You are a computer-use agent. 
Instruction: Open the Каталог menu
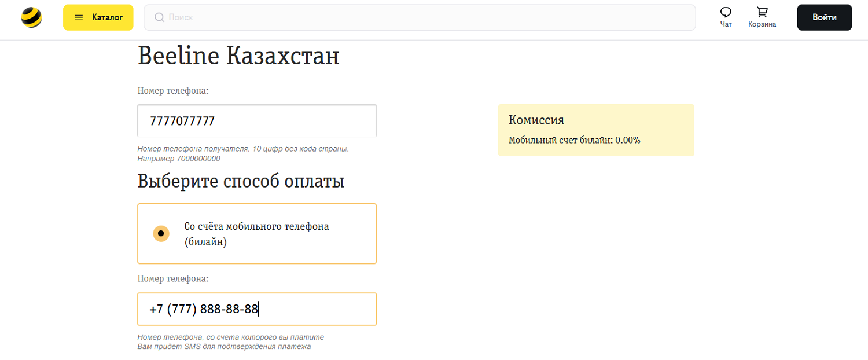[x=98, y=17]
